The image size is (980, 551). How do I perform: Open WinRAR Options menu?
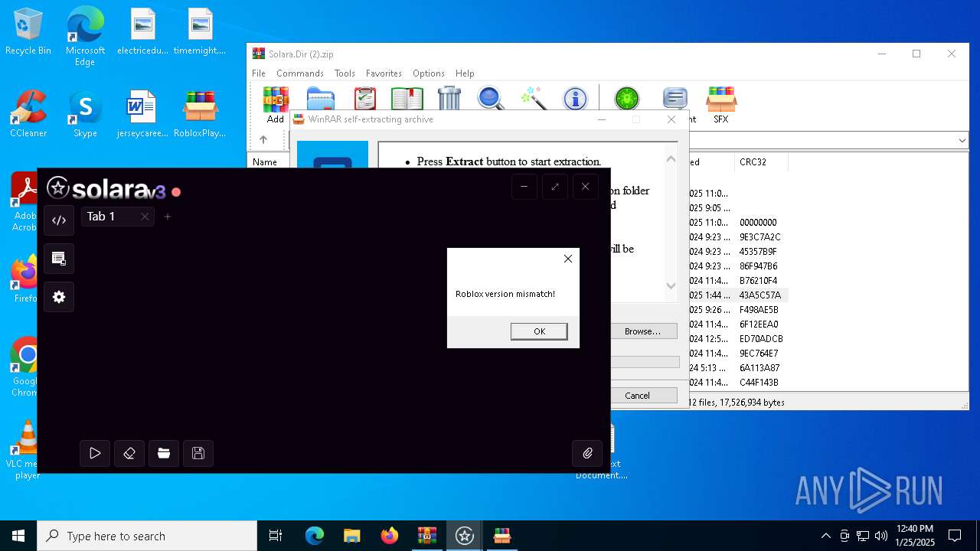[429, 73]
